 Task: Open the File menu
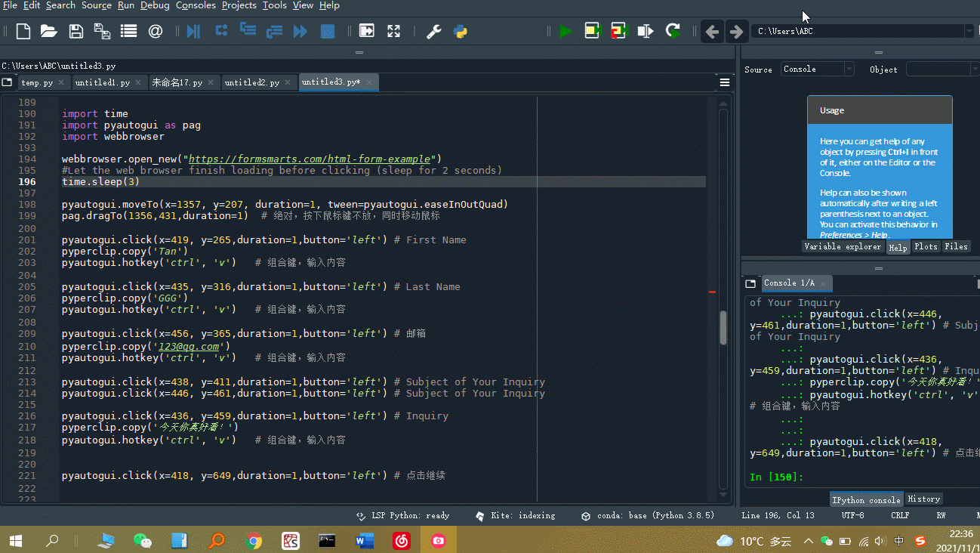tap(11, 5)
